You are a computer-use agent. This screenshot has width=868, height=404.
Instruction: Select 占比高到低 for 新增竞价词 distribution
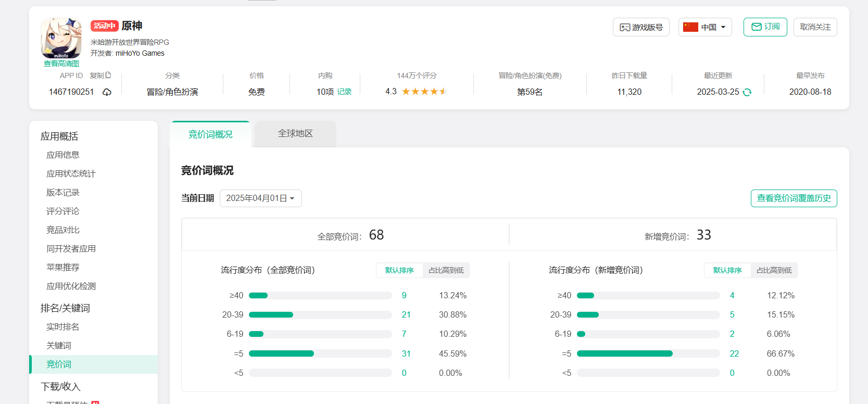coord(774,270)
